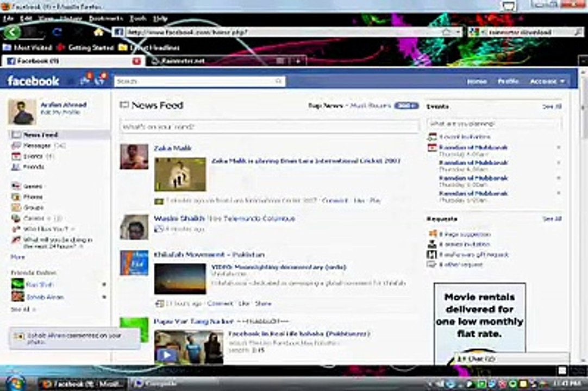The image size is (588, 391).
Task: Open Zaka Malik's name link
Action: point(172,148)
